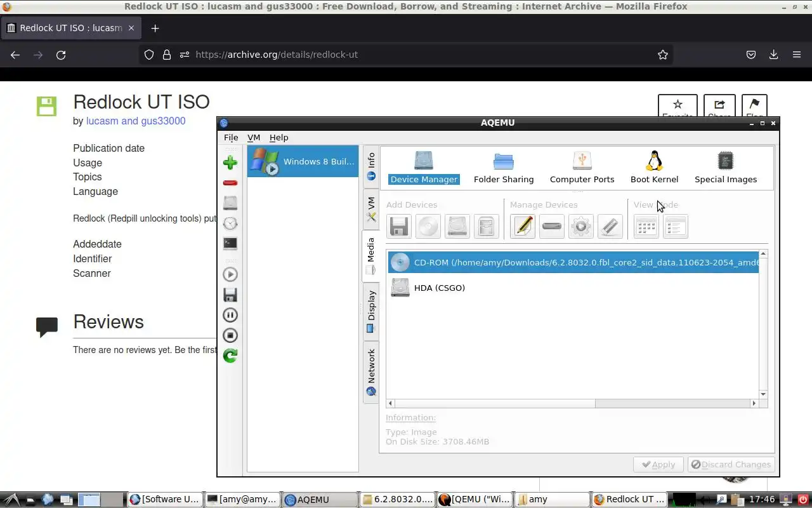Open the amy folder taskbar window
812x508 pixels.
point(552,499)
